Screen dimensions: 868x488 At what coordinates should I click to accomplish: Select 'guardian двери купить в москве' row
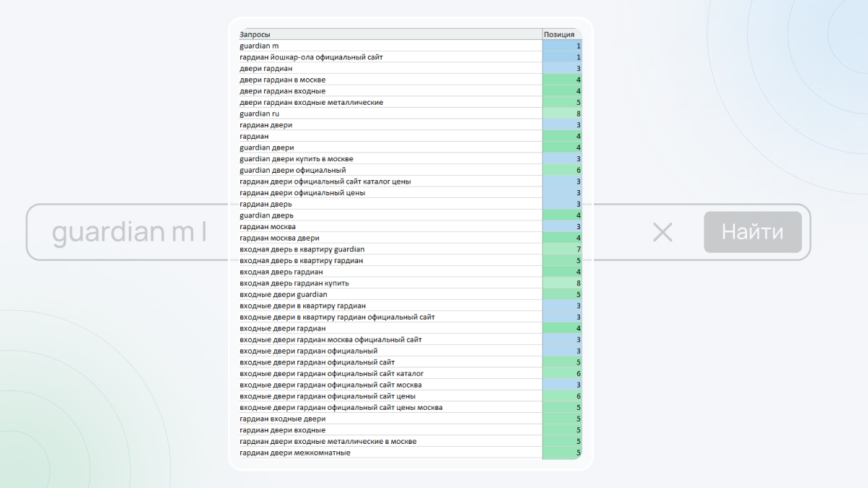coord(410,158)
